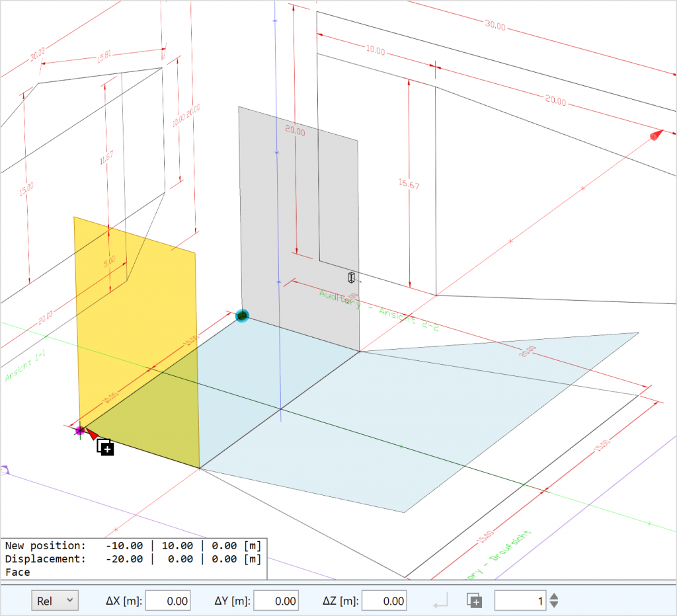The width and height of the screenshot is (677, 616).
Task: Click the magenta snap point at corner
Action: (80, 431)
